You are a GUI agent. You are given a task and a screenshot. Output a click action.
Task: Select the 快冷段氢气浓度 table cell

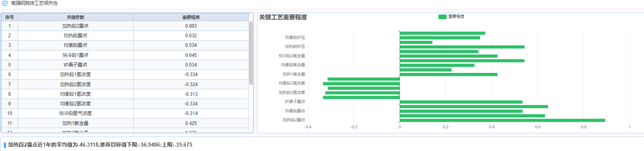75,113
